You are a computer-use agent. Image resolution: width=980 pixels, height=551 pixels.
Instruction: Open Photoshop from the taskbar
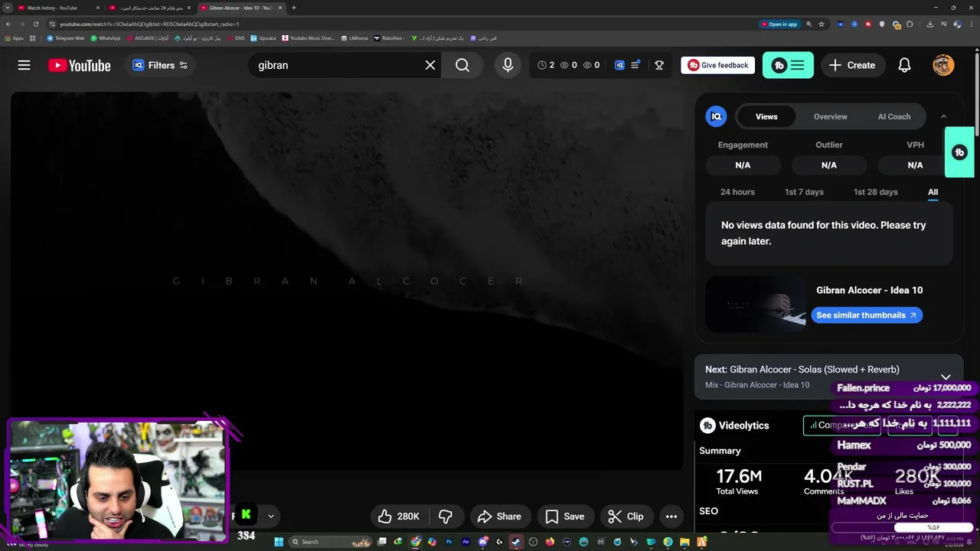tap(449, 542)
